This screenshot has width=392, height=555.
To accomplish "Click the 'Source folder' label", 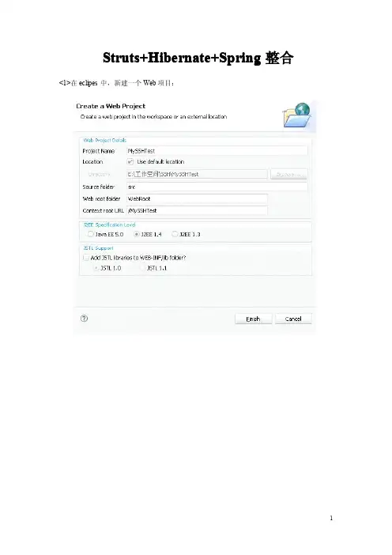I will tap(99, 187).
